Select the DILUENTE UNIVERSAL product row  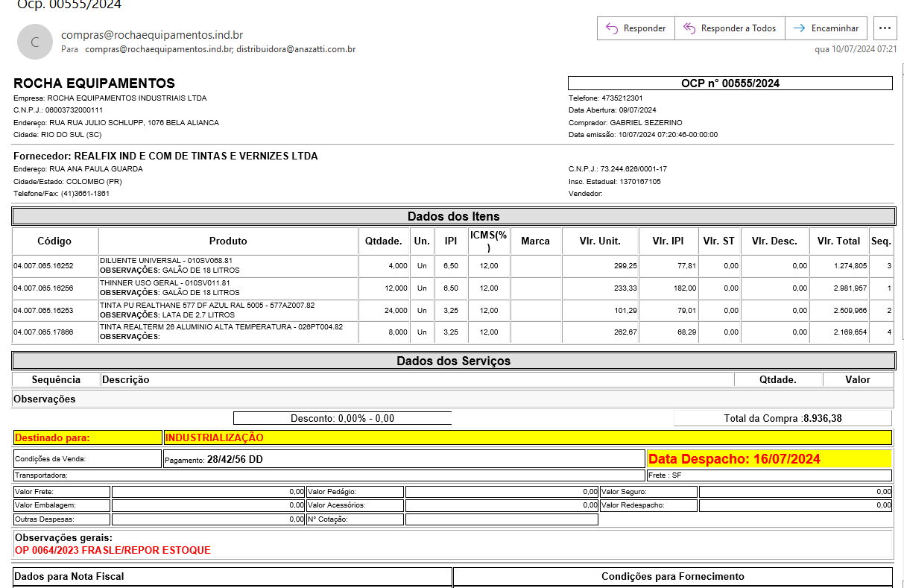coord(228,265)
